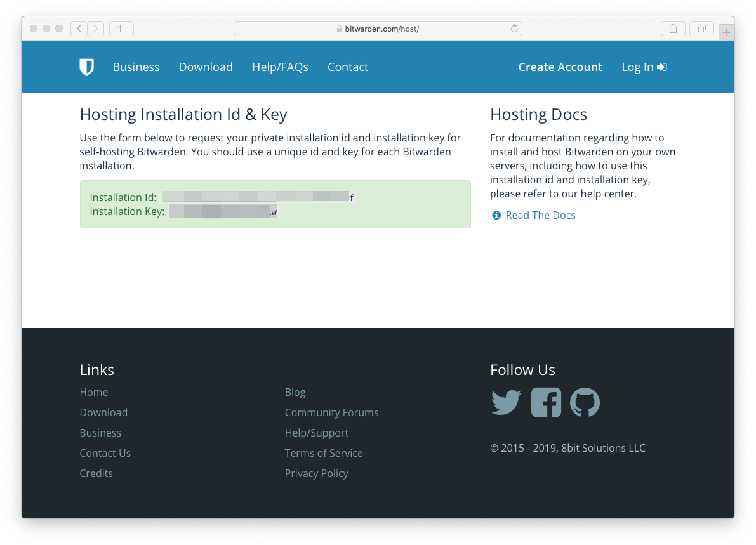
Task: Click the Links footer heading
Action: 97,370
